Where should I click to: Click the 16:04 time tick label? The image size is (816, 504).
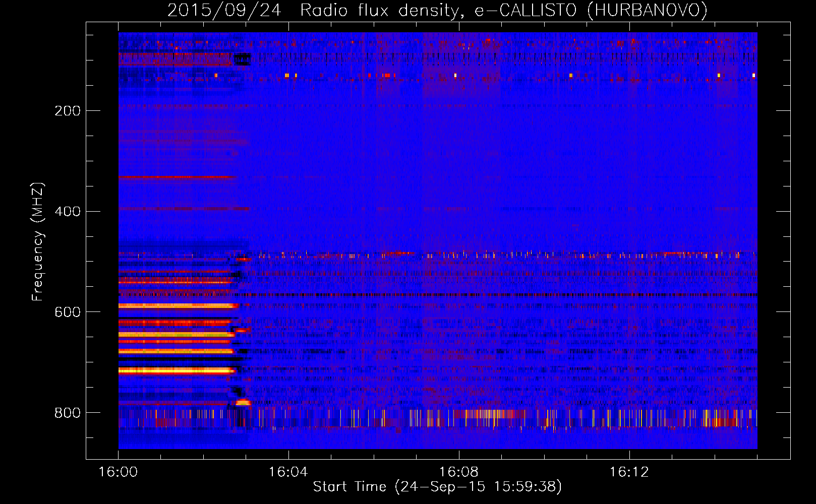288,472
